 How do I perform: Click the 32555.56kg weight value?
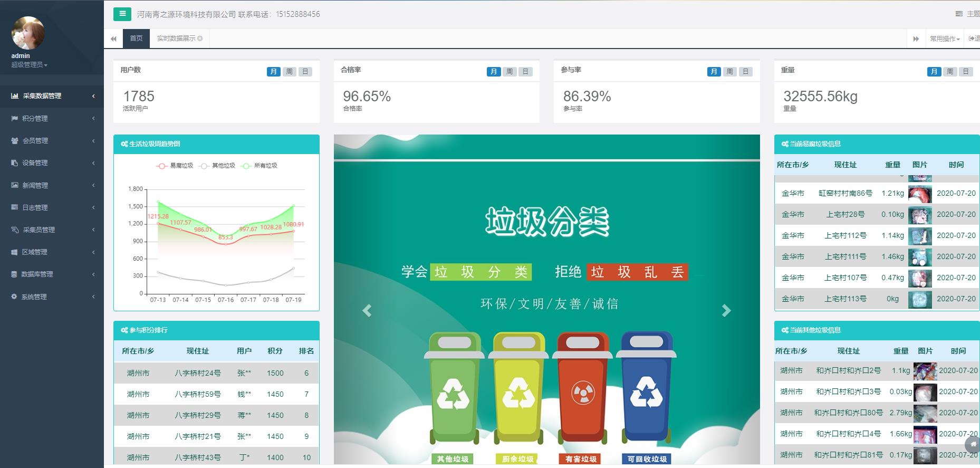[x=821, y=97]
